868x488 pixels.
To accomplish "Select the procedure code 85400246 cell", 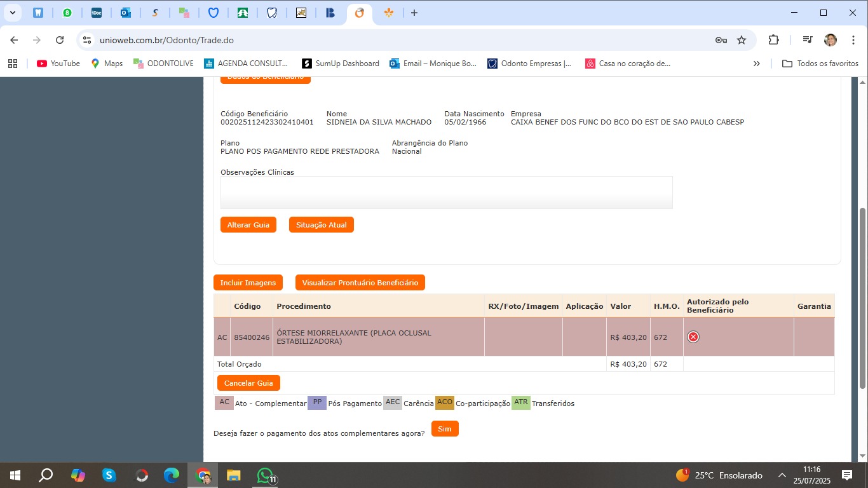I will (x=252, y=337).
